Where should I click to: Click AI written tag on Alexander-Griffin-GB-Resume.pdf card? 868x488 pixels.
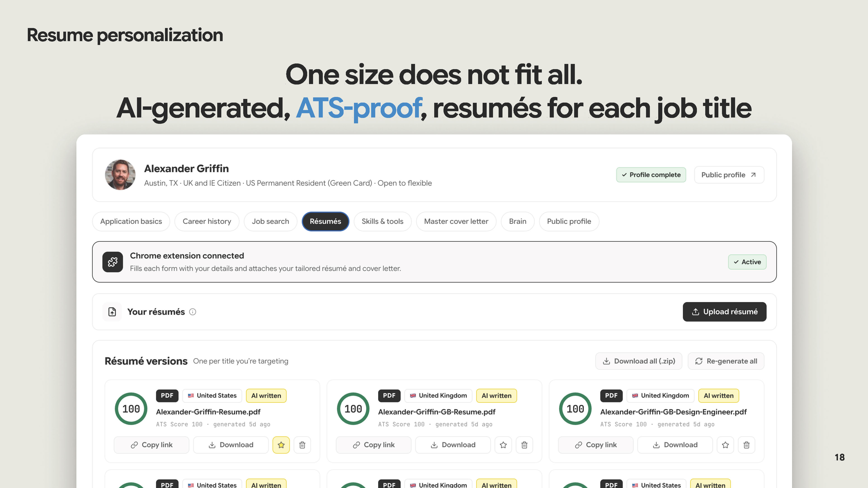(496, 396)
